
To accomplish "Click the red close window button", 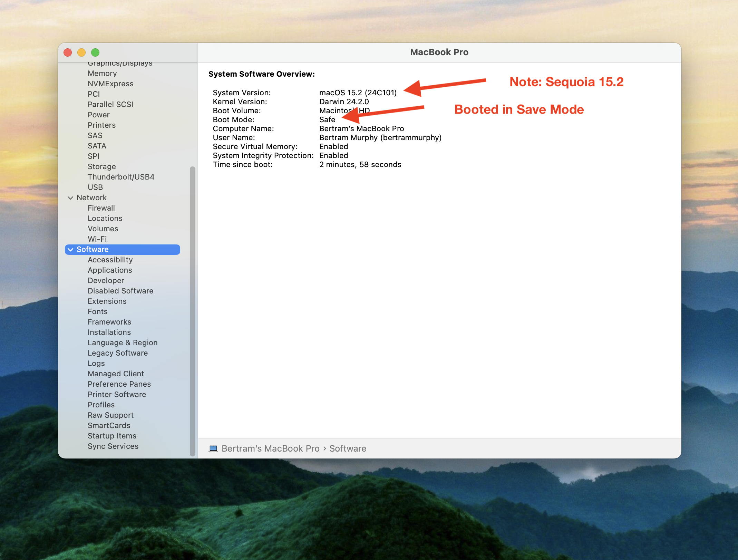I will pyautogui.click(x=68, y=52).
